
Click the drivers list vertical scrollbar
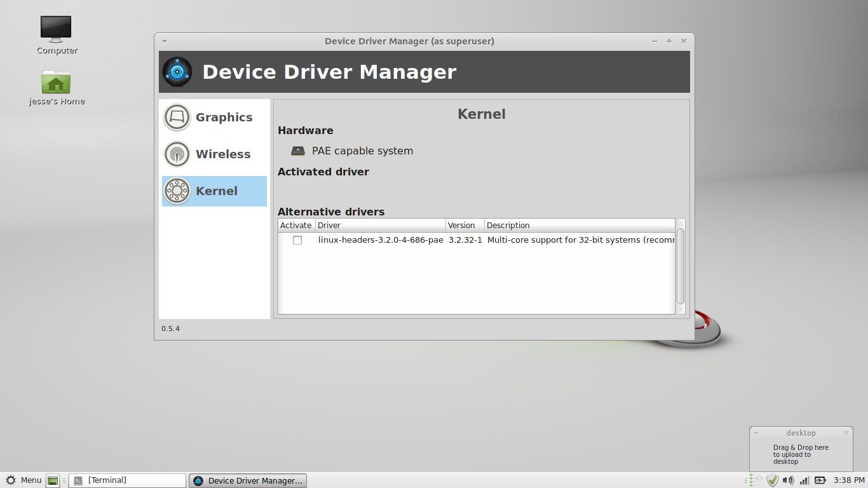coord(681,266)
